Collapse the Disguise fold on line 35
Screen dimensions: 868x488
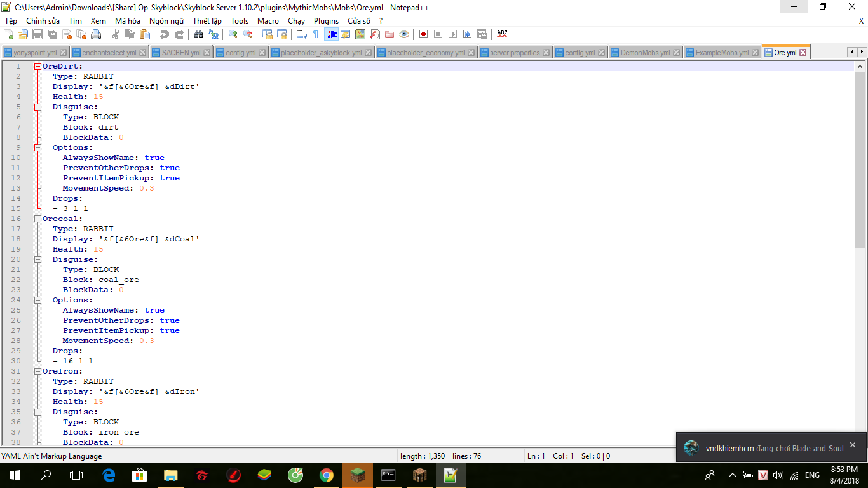click(38, 412)
